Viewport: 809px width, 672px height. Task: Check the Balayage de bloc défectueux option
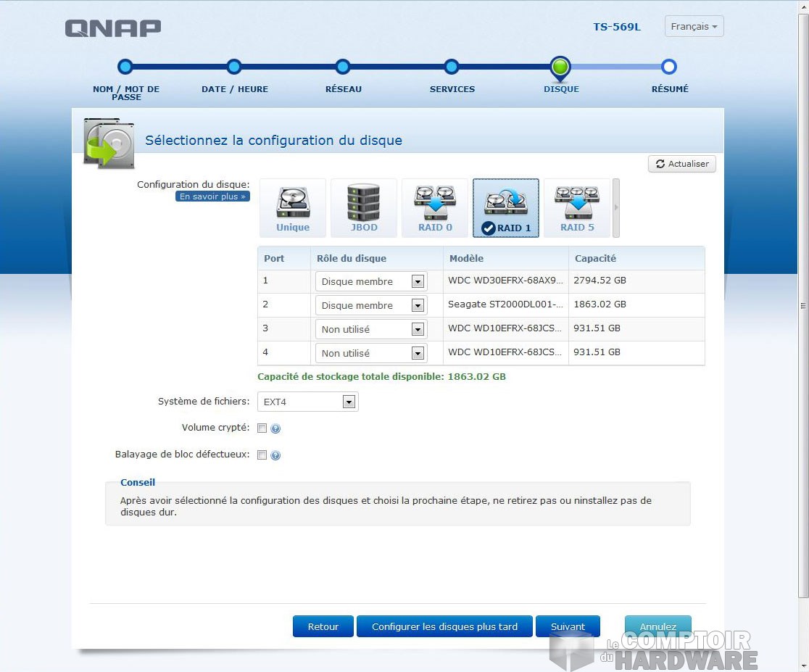tap(262, 455)
